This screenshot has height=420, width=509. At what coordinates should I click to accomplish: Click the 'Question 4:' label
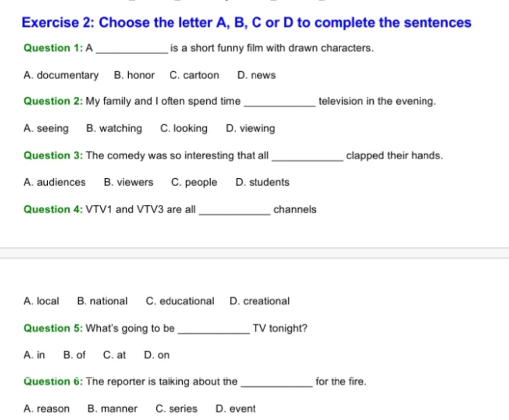tap(53, 209)
